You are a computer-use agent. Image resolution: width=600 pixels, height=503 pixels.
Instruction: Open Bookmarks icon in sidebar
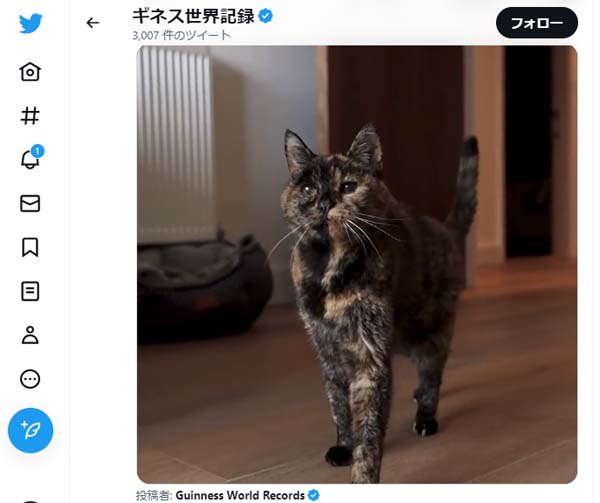[30, 247]
